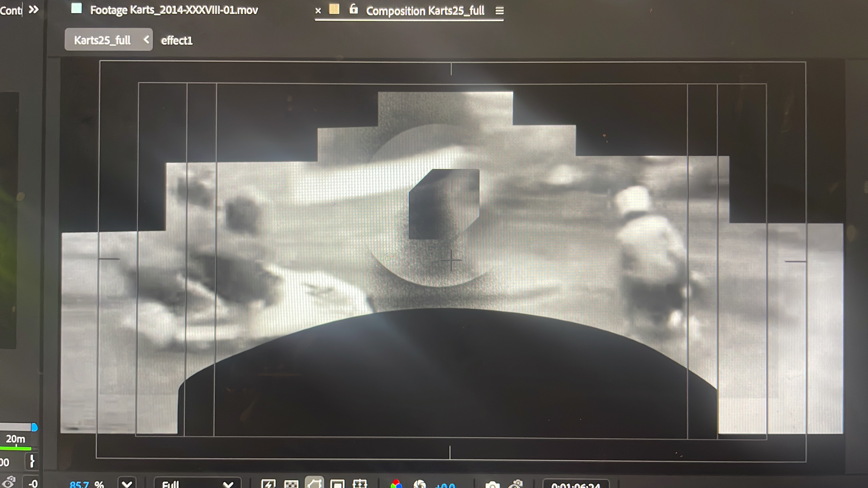Open the magnification ratio dropdown arrow
This screenshot has height=488, width=868.
[127, 484]
